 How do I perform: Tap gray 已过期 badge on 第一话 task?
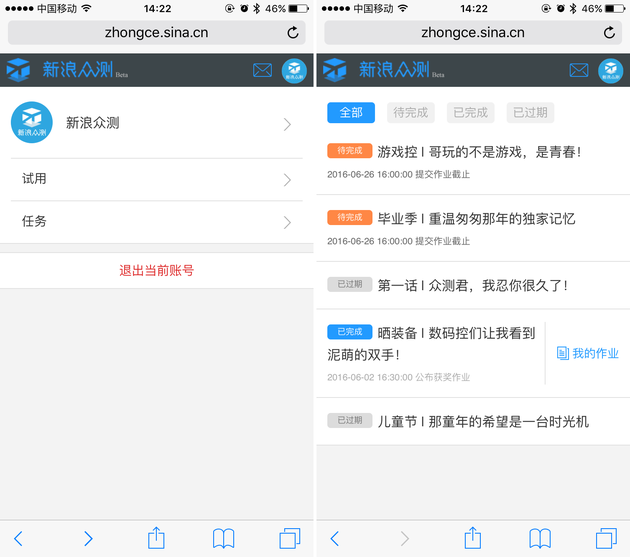pos(350,284)
